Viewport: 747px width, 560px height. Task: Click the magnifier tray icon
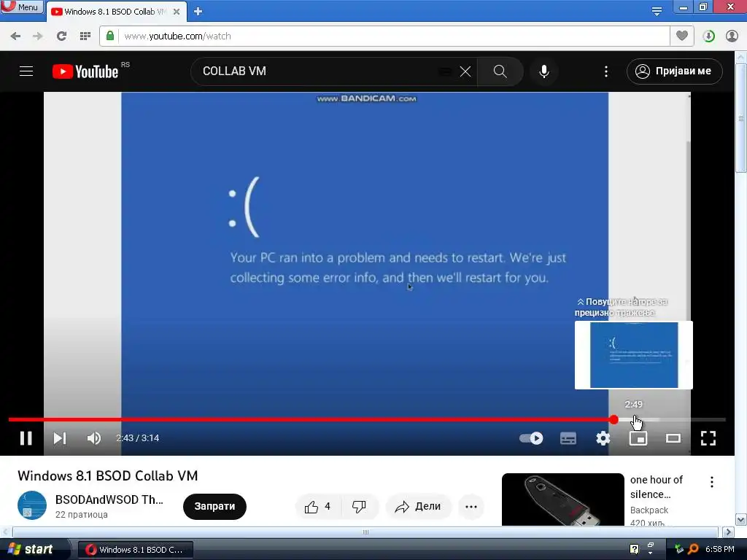pos(693,549)
